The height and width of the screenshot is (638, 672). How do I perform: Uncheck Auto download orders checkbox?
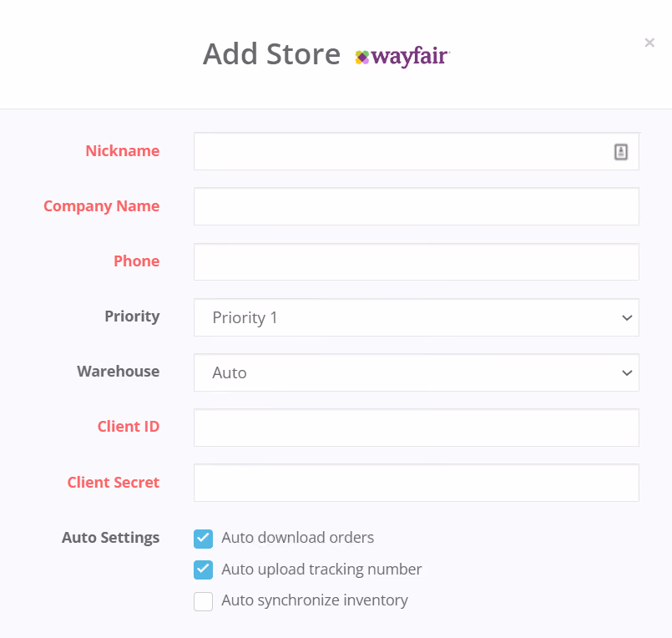[203, 539]
